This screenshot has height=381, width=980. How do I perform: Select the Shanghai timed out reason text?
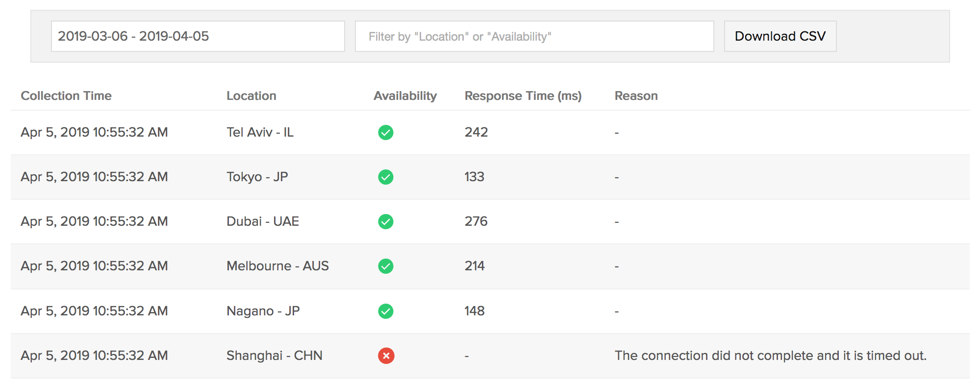pyautogui.click(x=770, y=356)
